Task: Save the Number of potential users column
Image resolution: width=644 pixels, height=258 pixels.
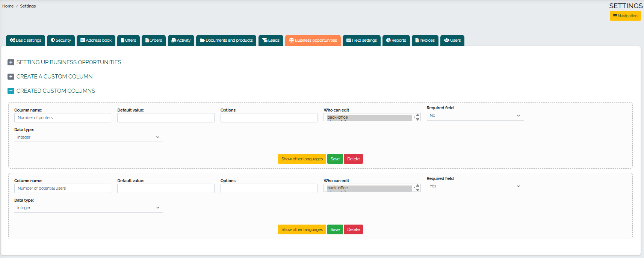Action: pyautogui.click(x=335, y=229)
